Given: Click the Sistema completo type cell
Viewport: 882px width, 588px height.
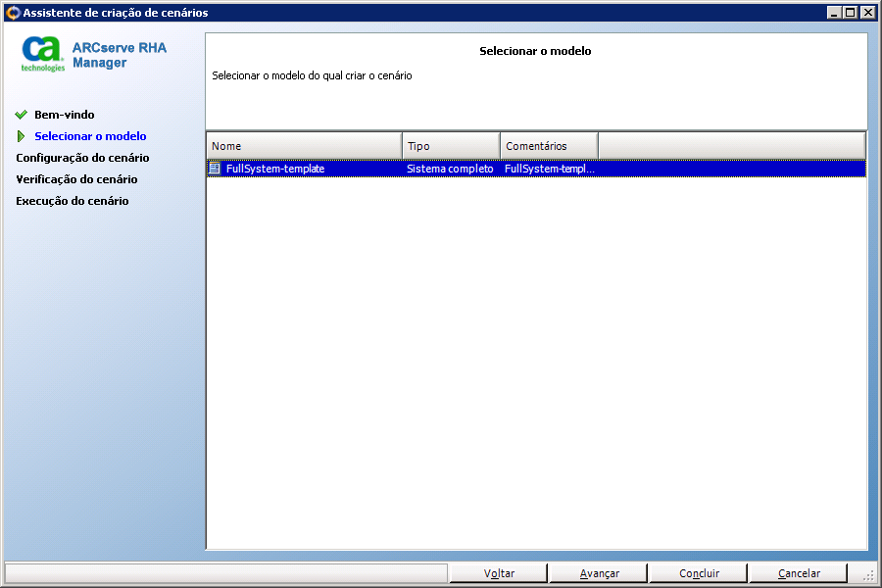Looking at the screenshot, I should point(450,169).
